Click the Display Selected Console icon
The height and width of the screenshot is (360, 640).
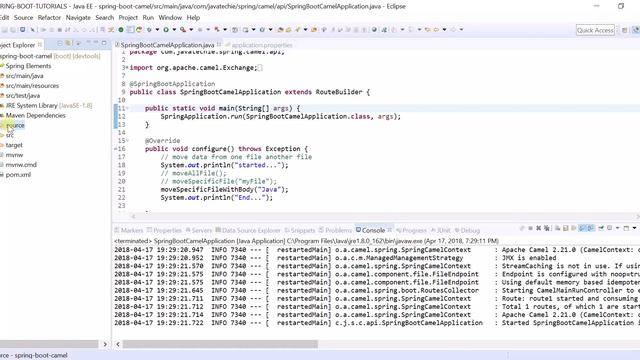pyautogui.click(x=609, y=228)
